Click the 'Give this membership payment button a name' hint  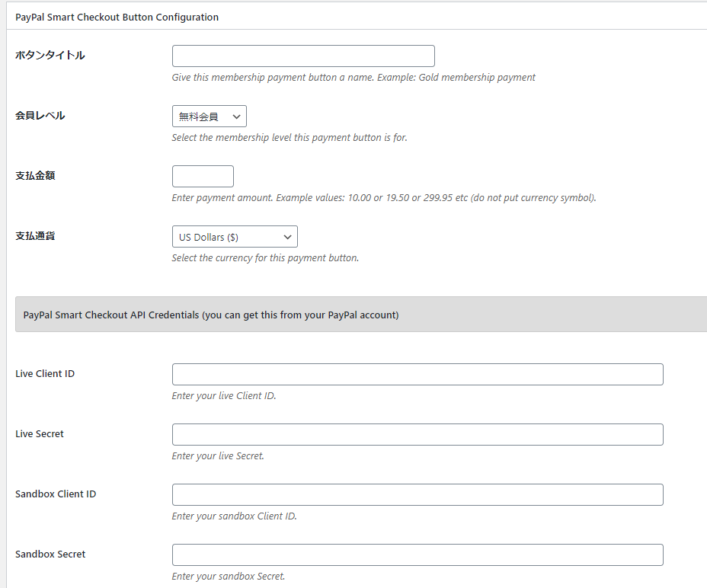[x=353, y=78]
